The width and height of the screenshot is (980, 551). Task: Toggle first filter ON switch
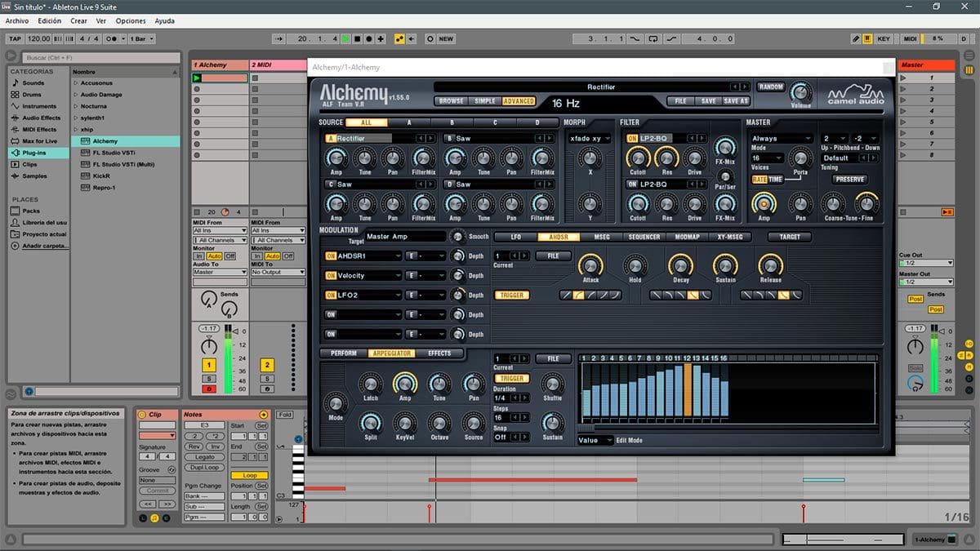[x=632, y=139]
